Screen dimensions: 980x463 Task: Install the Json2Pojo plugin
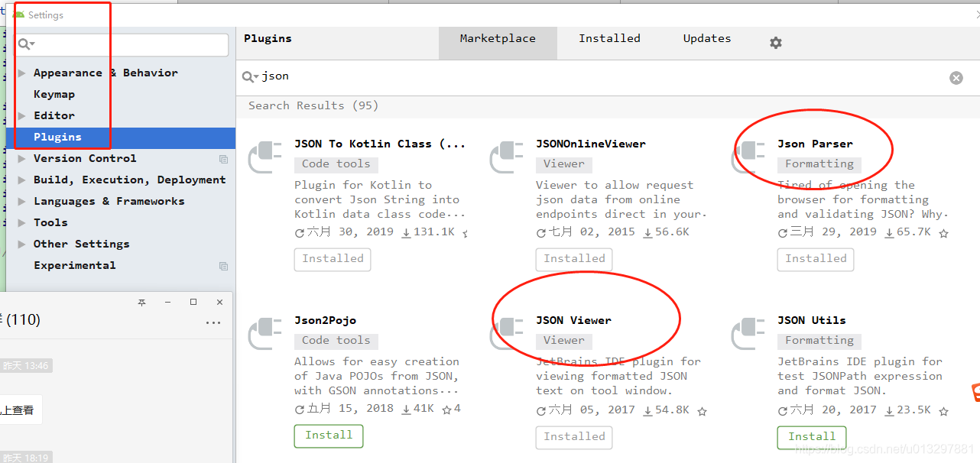click(x=329, y=435)
